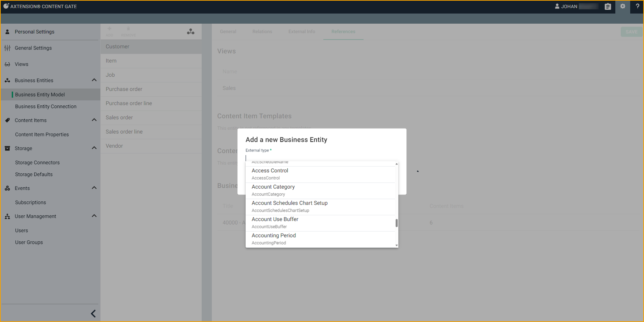Click the Views glasses icon

pos(7,64)
